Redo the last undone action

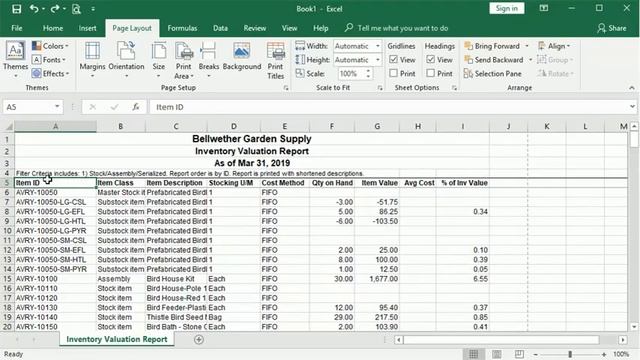55,9
